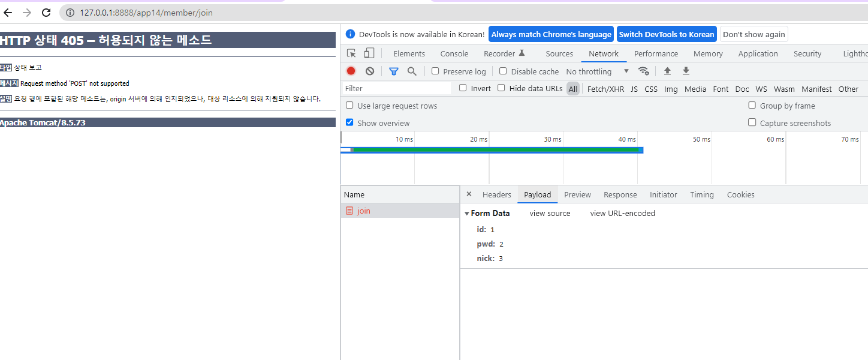Image resolution: width=868 pixels, height=360 pixels.
Task: Open the Console panel tab
Action: click(x=454, y=53)
